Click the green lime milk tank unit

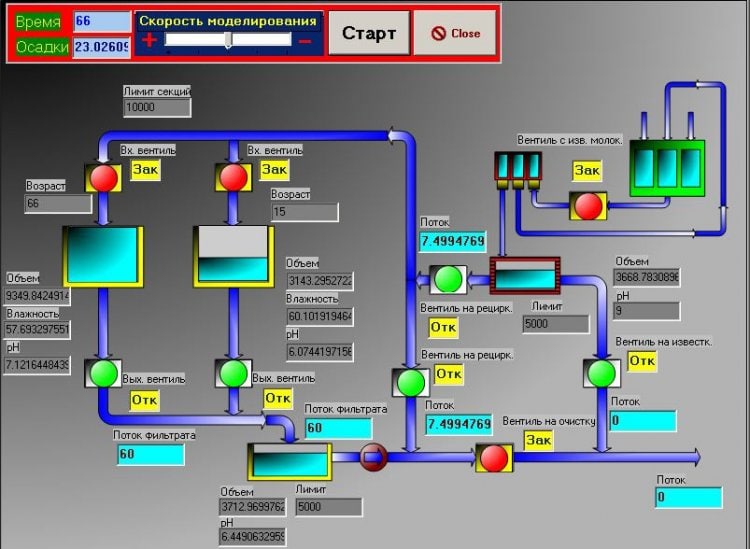[x=667, y=168]
